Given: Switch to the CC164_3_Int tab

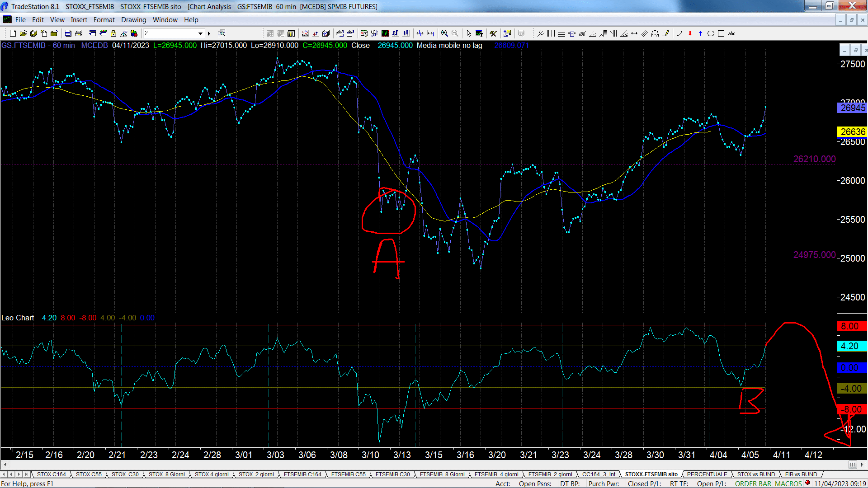Looking at the screenshot, I should (x=599, y=474).
